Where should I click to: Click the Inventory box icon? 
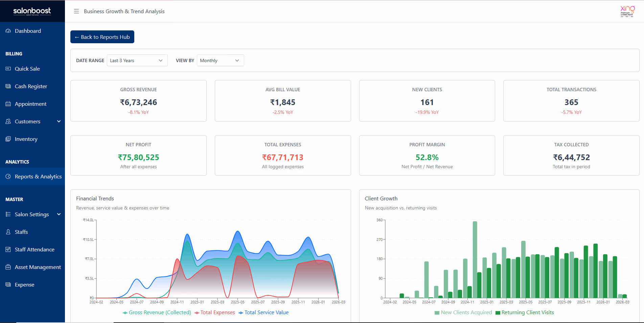[x=8, y=139]
